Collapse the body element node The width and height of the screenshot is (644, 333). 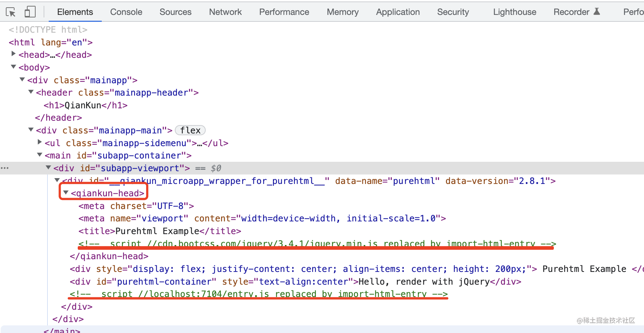point(13,67)
